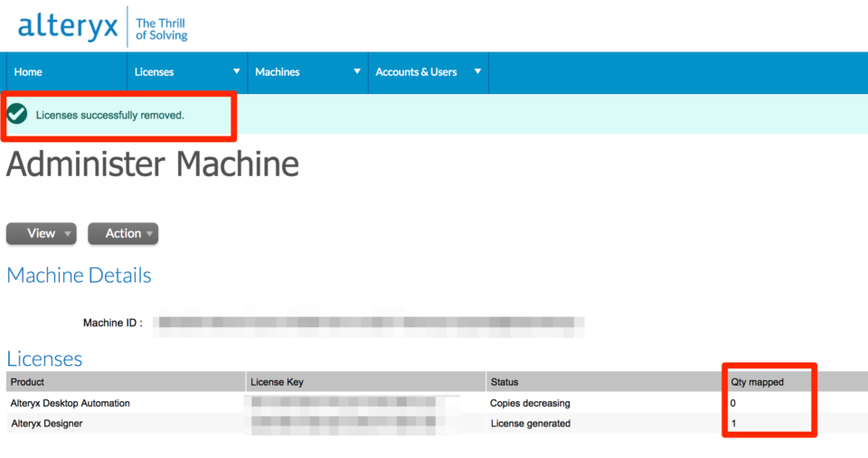This screenshot has width=868, height=458.
Task: Click the License generated status cell
Action: [531, 424]
